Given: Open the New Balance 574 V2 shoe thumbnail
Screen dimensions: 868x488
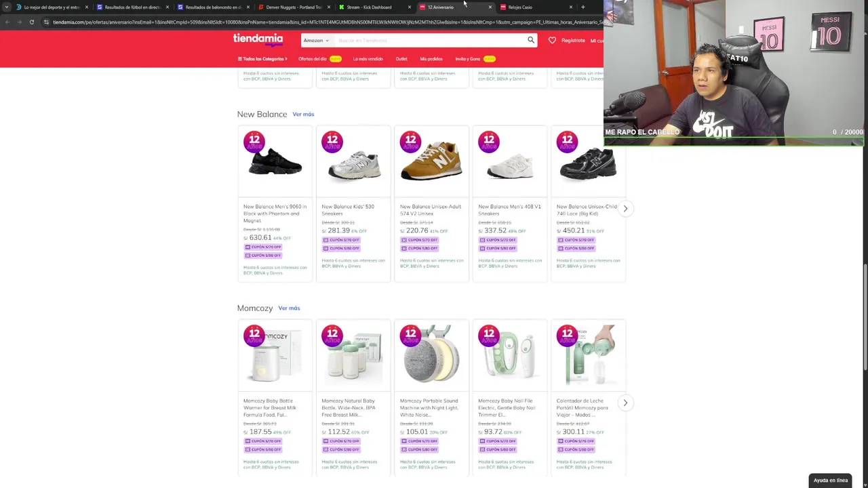Looking at the screenshot, I should (431, 161).
